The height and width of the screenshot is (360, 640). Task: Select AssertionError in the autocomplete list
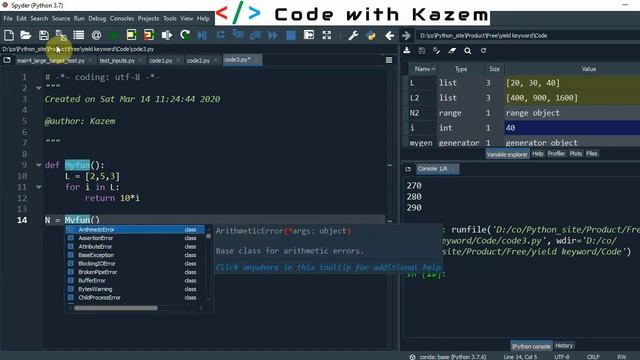coord(135,238)
